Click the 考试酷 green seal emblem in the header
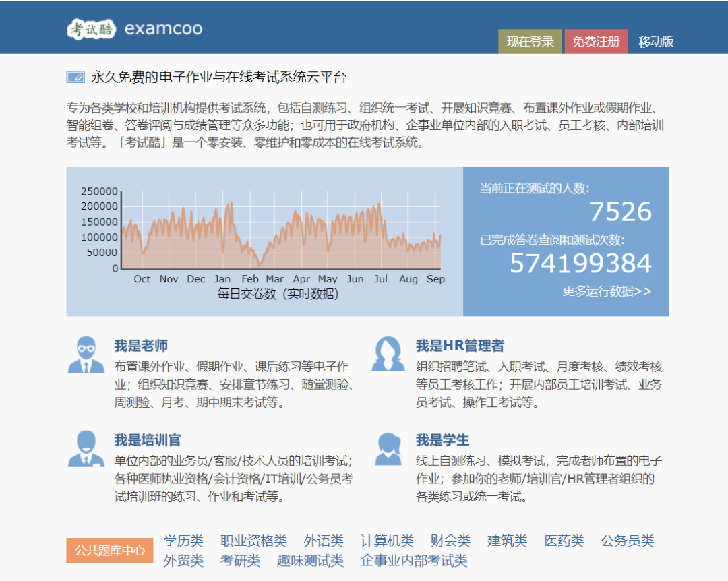 [92, 28]
